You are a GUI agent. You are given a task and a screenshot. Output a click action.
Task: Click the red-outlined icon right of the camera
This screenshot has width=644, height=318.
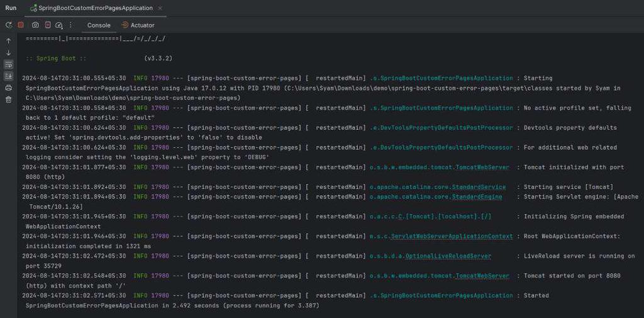point(48,25)
